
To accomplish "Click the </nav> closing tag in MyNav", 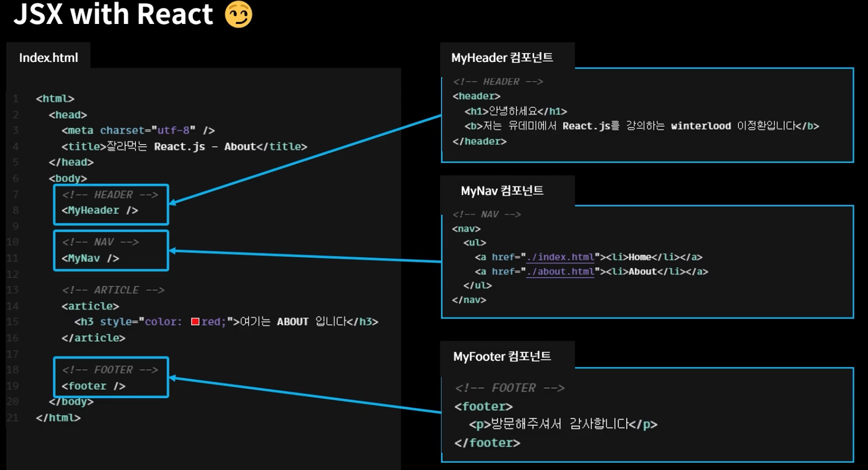I will (469, 300).
